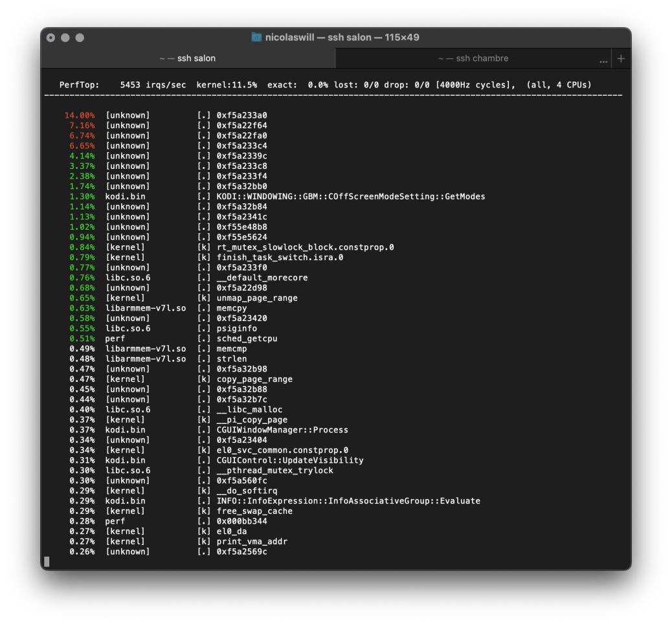The width and height of the screenshot is (672, 624).
Task: Click the PerfTop header line
Action: (x=325, y=85)
